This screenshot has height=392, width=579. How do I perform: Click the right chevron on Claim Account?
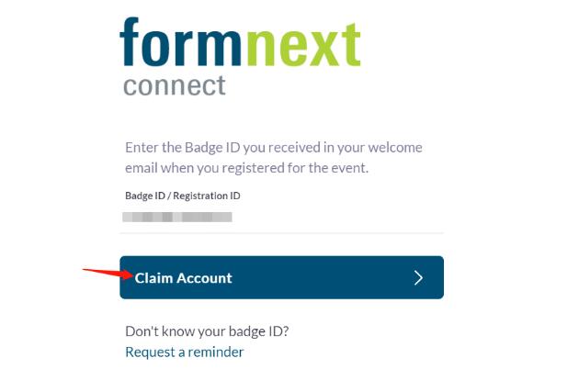point(418,277)
